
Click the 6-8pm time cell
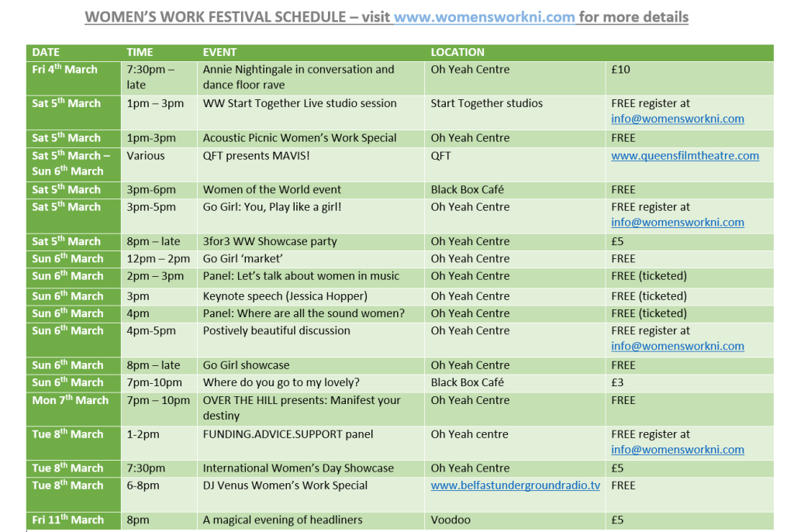pos(159,495)
